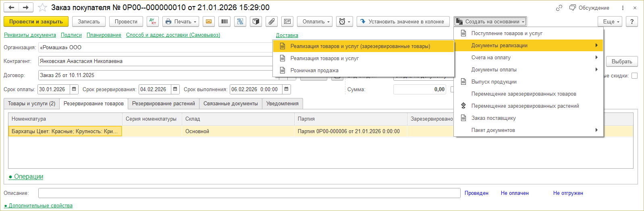The height and width of the screenshot is (211, 644).
Task: Send document by email (envelope icon)
Action: (208, 21)
